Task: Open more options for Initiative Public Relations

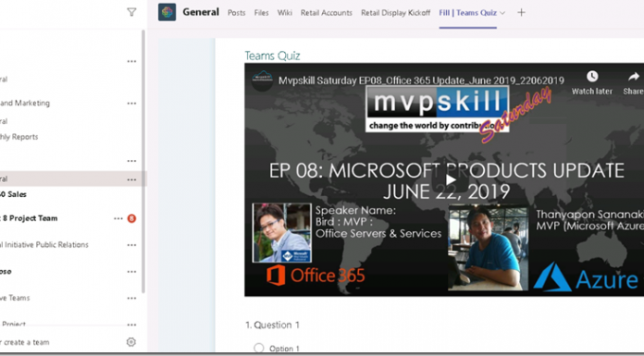Action: tap(131, 245)
